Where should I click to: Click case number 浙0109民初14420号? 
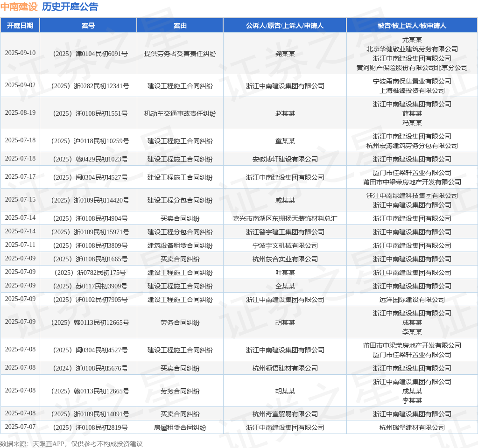coord(90,201)
